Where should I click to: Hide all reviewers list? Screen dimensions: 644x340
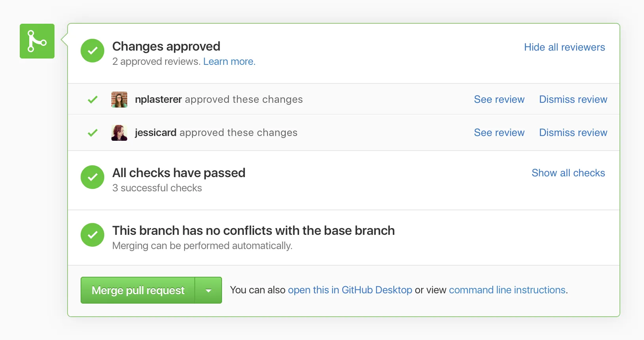[x=564, y=47]
